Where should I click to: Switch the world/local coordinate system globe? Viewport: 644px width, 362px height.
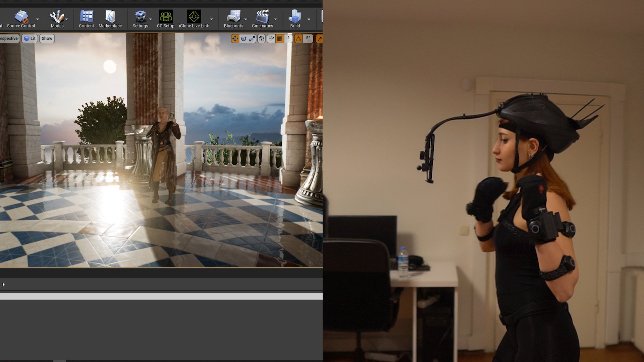[x=261, y=39]
